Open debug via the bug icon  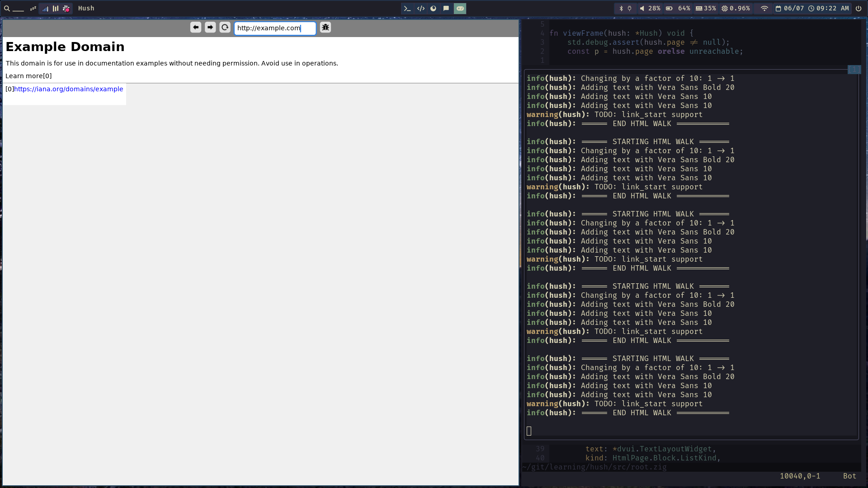(x=325, y=28)
